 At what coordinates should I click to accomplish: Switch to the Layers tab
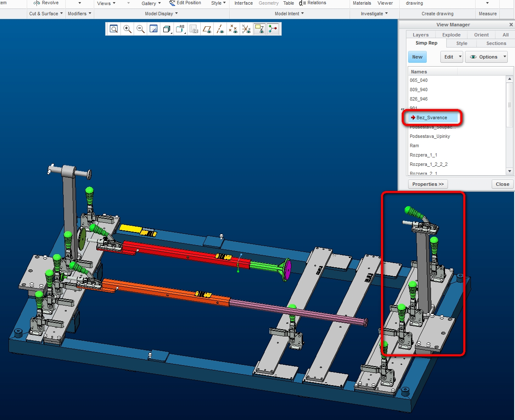pyautogui.click(x=420, y=35)
